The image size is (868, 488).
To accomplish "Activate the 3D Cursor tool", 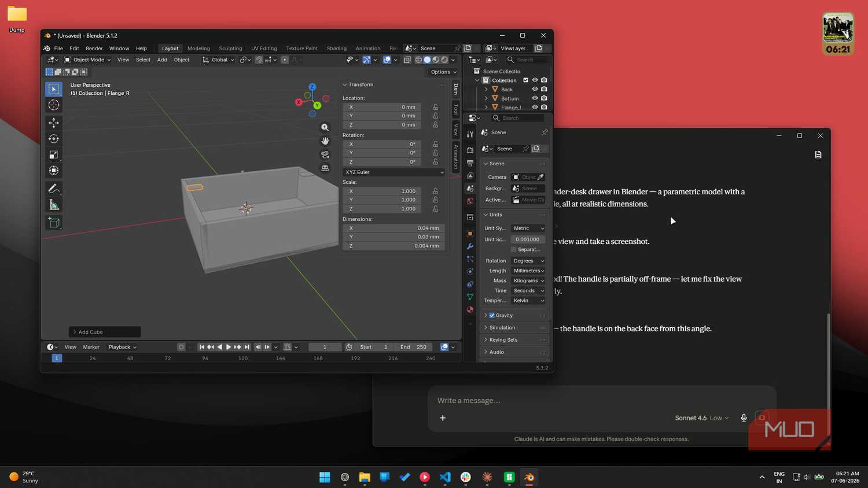I will click(x=54, y=105).
